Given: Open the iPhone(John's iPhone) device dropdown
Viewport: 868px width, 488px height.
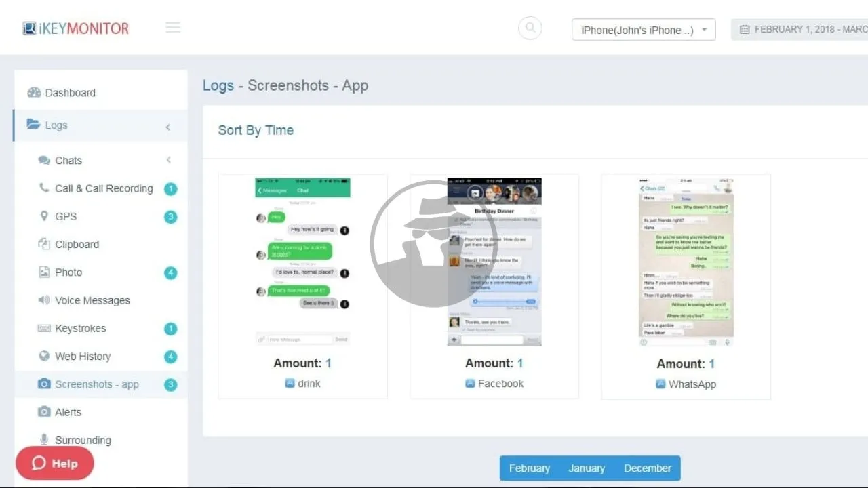Looking at the screenshot, I should 644,30.
